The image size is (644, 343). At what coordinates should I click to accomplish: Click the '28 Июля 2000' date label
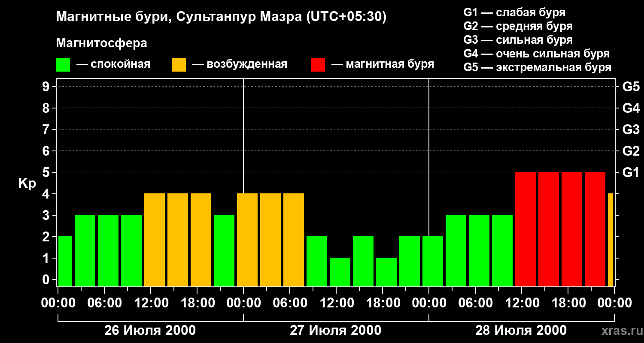point(521,331)
